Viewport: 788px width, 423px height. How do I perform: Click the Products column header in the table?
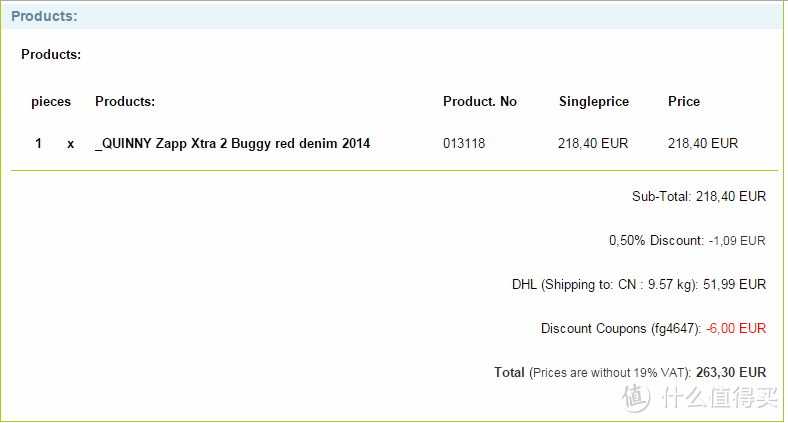[x=125, y=101]
